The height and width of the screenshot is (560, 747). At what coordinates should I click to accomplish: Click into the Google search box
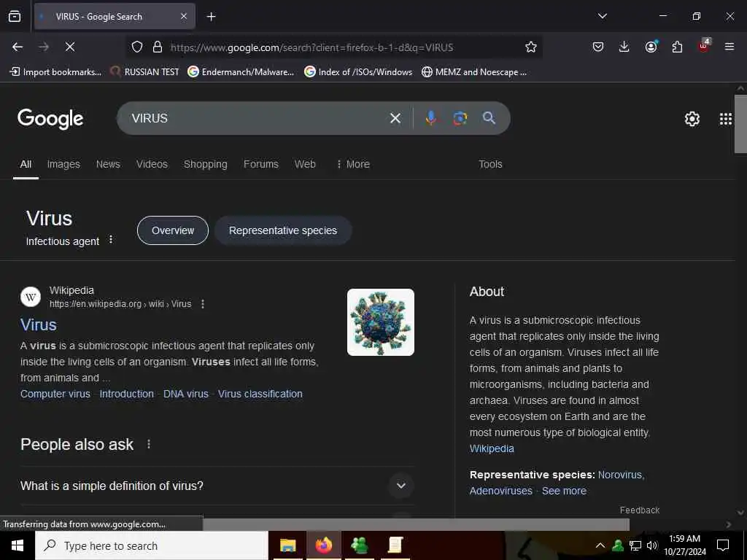pos(258,118)
